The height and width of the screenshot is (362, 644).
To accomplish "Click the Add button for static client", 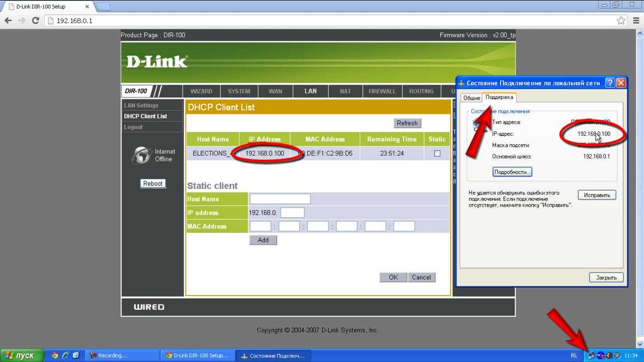I will click(x=263, y=240).
